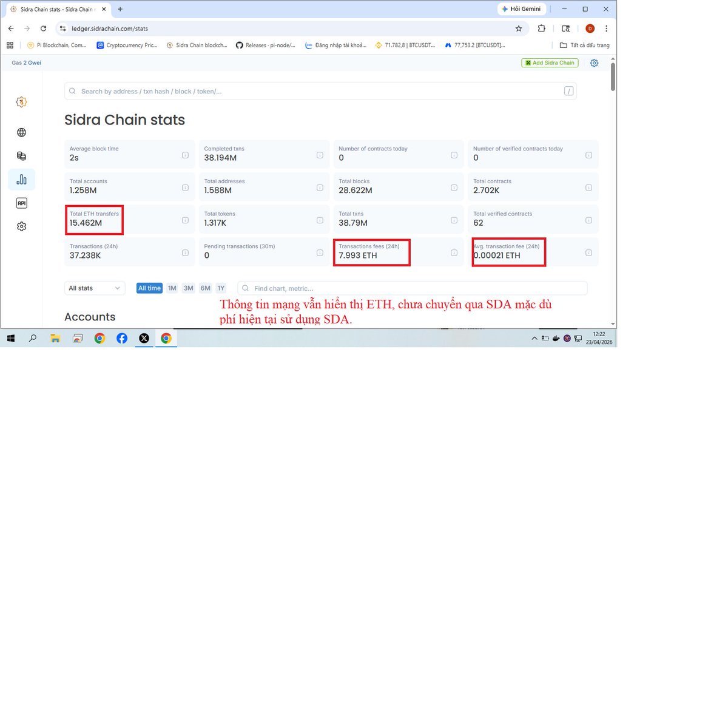728x724 pixels.
Task: Click info icon for Avg. transaction fee (24h)
Action: pyautogui.click(x=588, y=252)
